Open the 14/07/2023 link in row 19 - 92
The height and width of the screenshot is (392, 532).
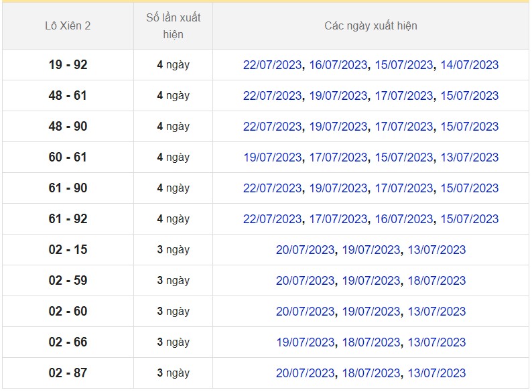point(469,65)
